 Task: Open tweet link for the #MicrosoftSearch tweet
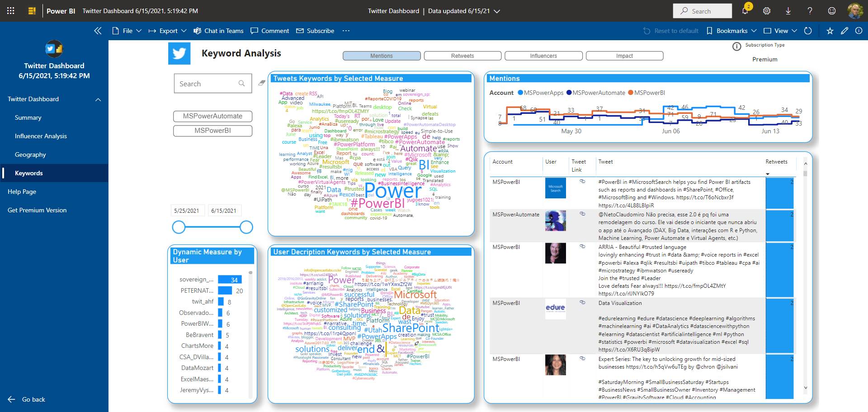point(583,181)
